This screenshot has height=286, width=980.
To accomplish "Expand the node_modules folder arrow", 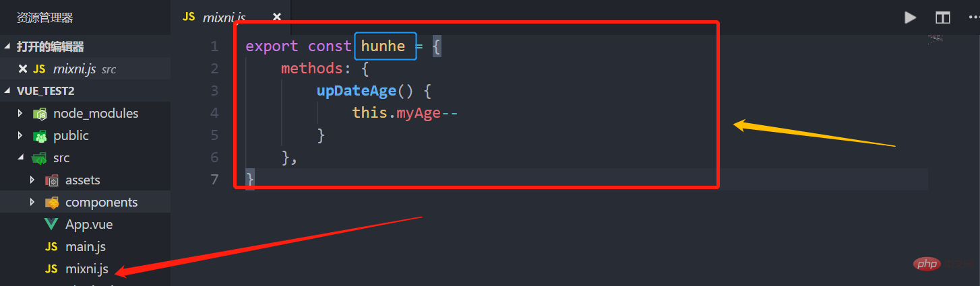I will (20, 113).
